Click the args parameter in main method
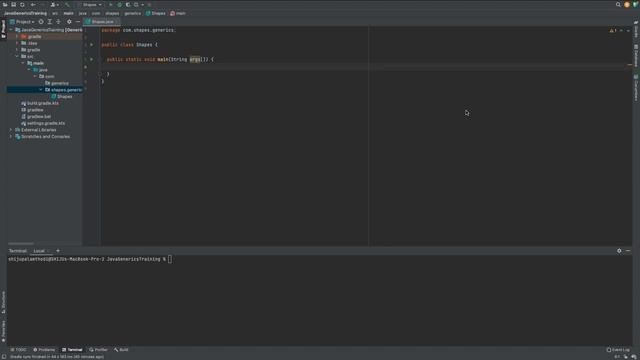640x360 pixels. (x=195, y=60)
